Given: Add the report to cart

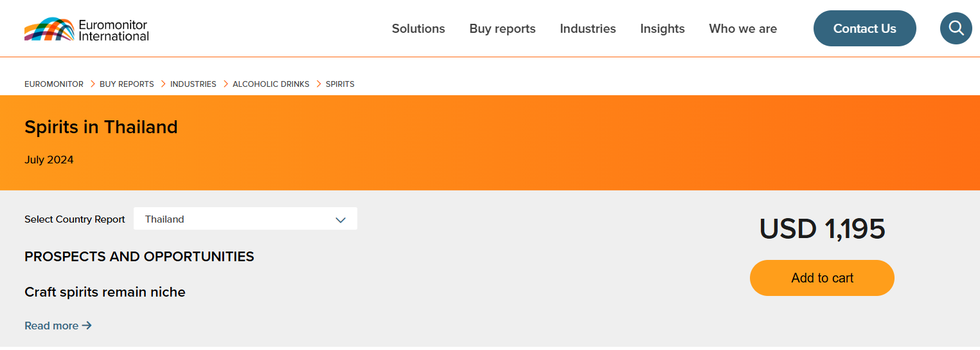Looking at the screenshot, I should coord(821,278).
